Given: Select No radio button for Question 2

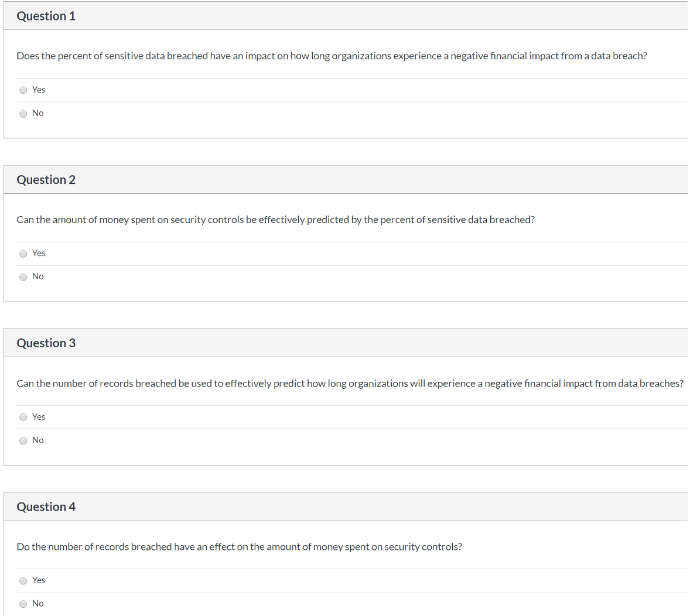Looking at the screenshot, I should 23,277.
